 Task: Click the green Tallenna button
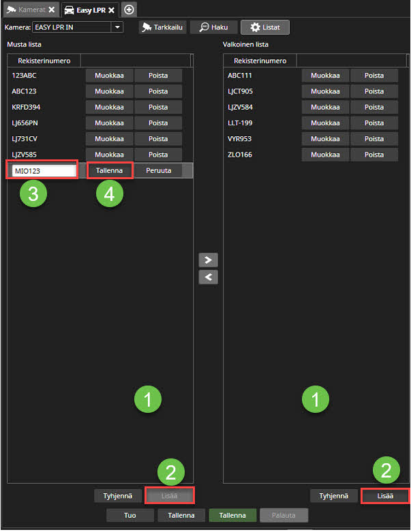click(232, 516)
